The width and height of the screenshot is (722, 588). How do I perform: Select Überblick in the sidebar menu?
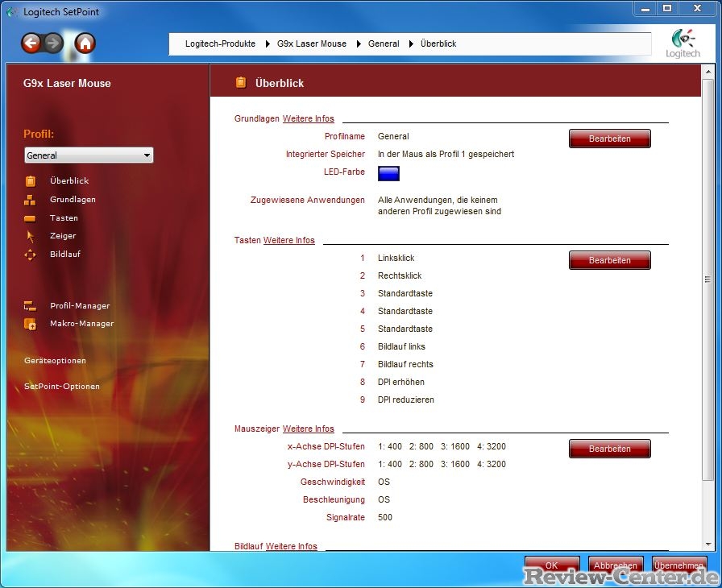(69, 180)
